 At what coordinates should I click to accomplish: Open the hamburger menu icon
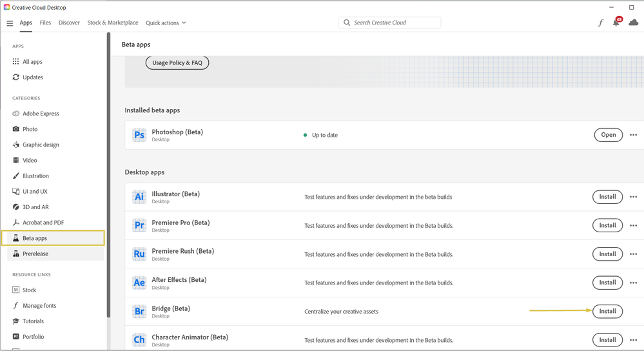10,23
